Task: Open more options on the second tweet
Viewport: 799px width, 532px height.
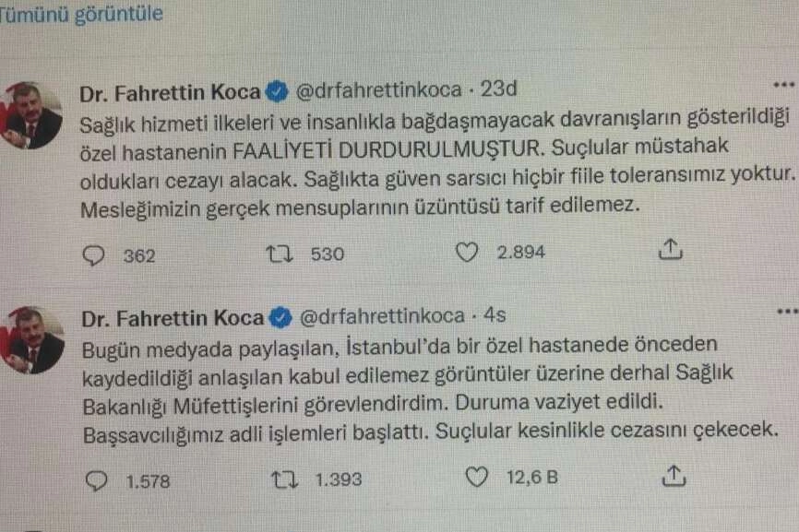Action: point(786,312)
